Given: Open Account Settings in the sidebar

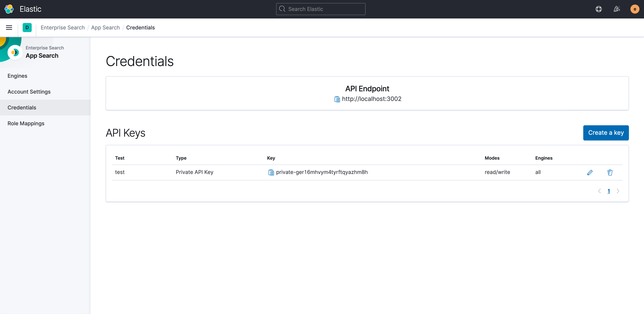Looking at the screenshot, I should tap(29, 92).
